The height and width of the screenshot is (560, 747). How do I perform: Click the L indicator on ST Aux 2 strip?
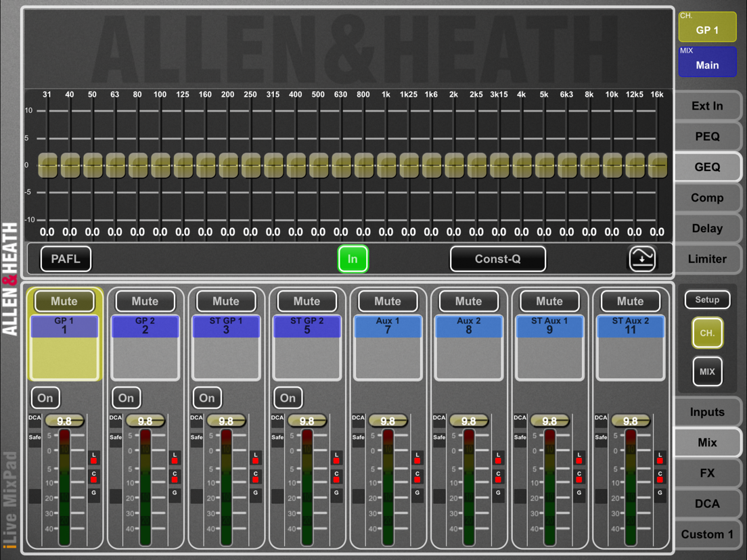point(660,458)
